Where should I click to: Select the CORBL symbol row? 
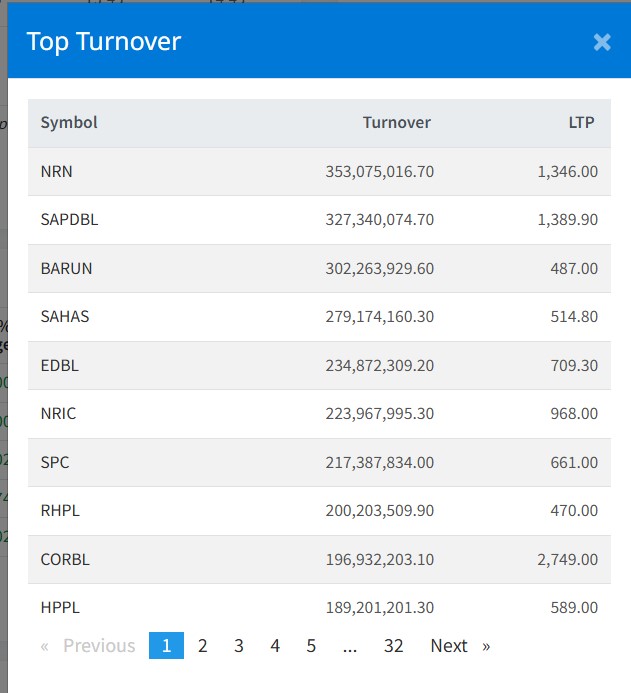(x=65, y=559)
